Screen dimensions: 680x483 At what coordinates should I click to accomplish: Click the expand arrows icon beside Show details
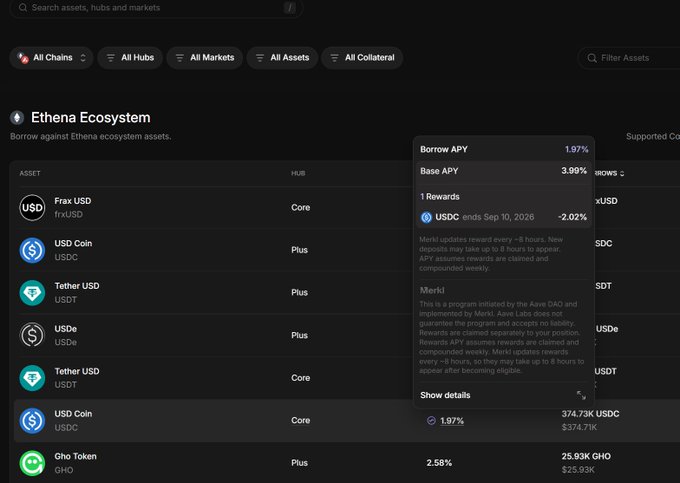[x=581, y=395]
